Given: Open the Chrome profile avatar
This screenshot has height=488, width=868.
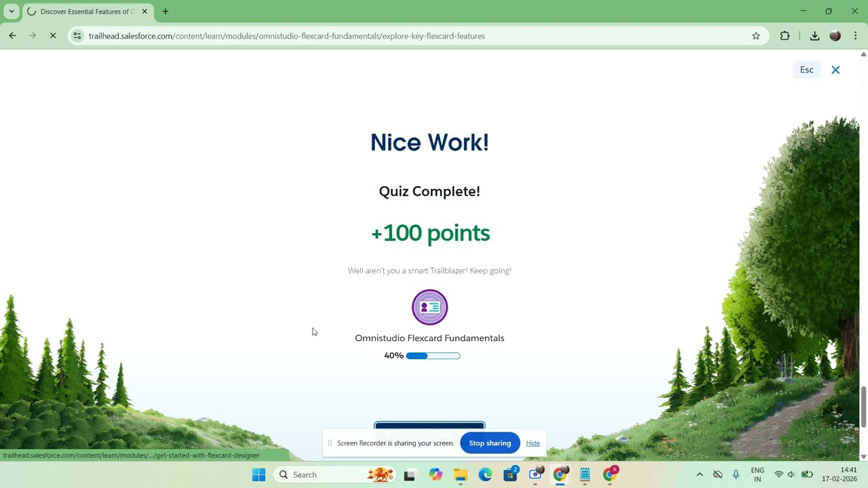Looking at the screenshot, I should (x=835, y=36).
